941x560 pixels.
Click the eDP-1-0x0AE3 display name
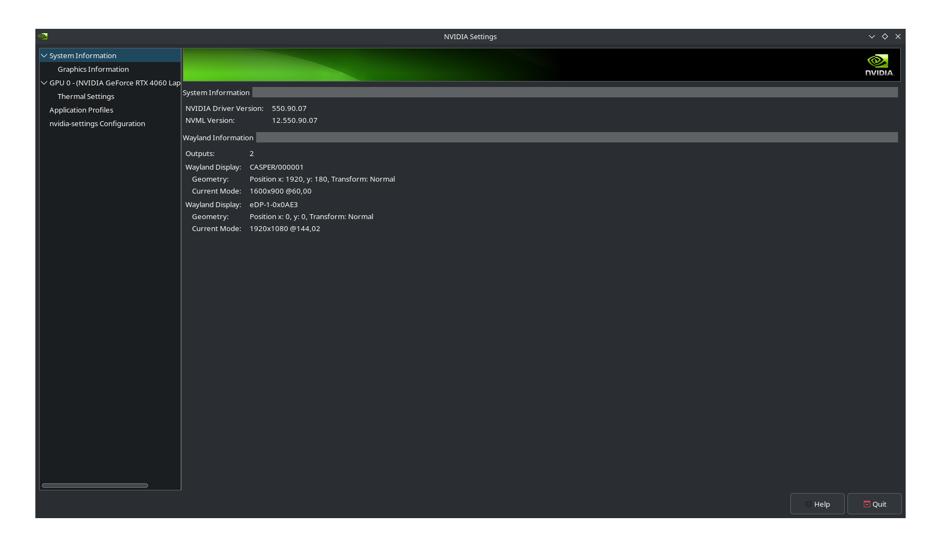pos(274,204)
